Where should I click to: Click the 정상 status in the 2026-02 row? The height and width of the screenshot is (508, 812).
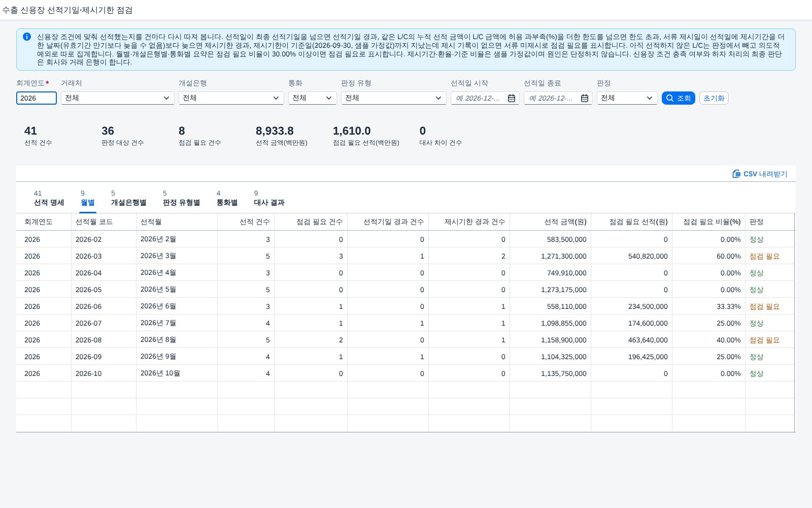click(756, 239)
